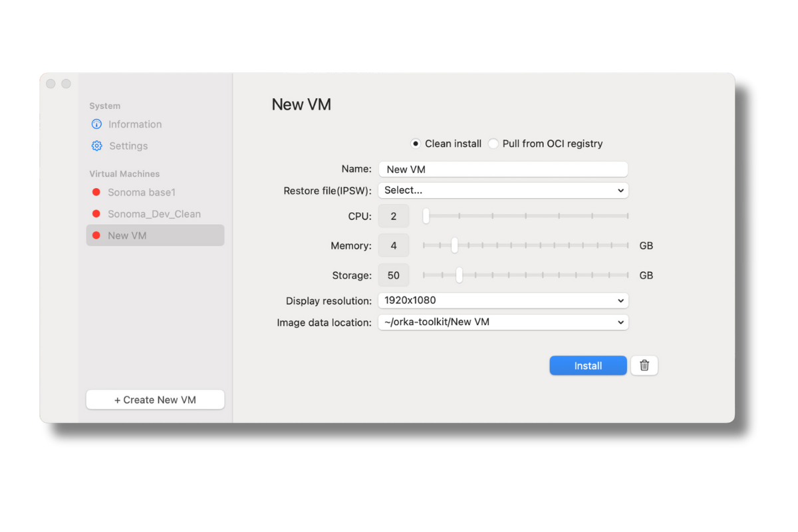Click the Settings gear icon
This screenshot has height=532, width=798.
pos(96,146)
